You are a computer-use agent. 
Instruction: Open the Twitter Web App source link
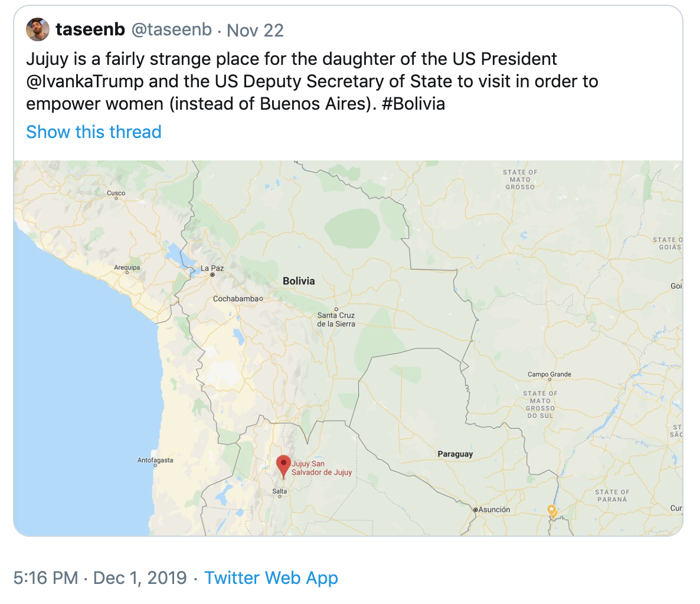[271, 577]
